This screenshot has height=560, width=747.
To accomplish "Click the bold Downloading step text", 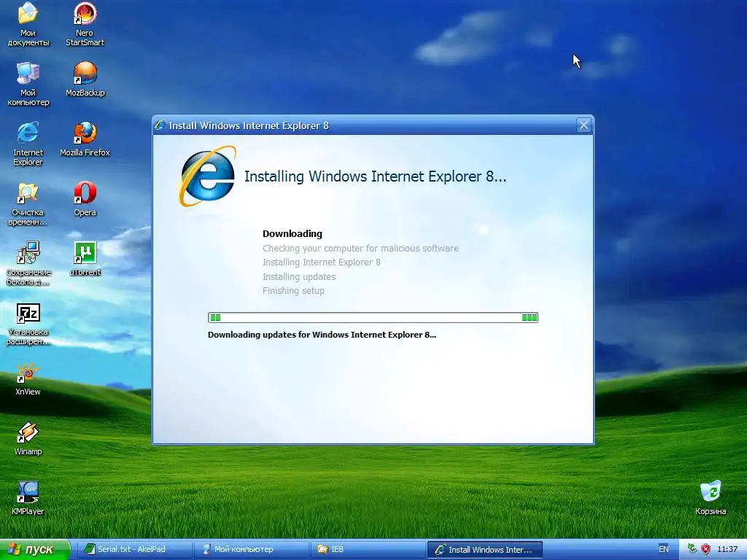I will (x=292, y=234).
